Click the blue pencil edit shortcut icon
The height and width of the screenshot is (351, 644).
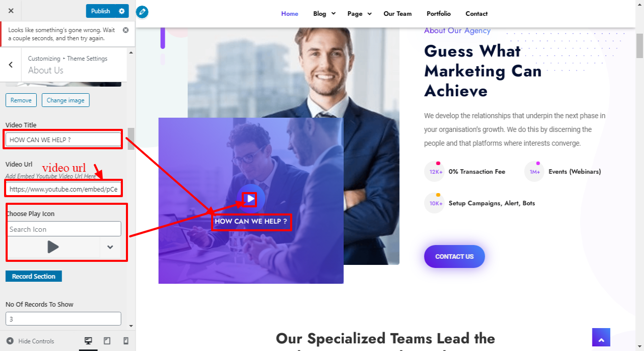[x=142, y=11]
